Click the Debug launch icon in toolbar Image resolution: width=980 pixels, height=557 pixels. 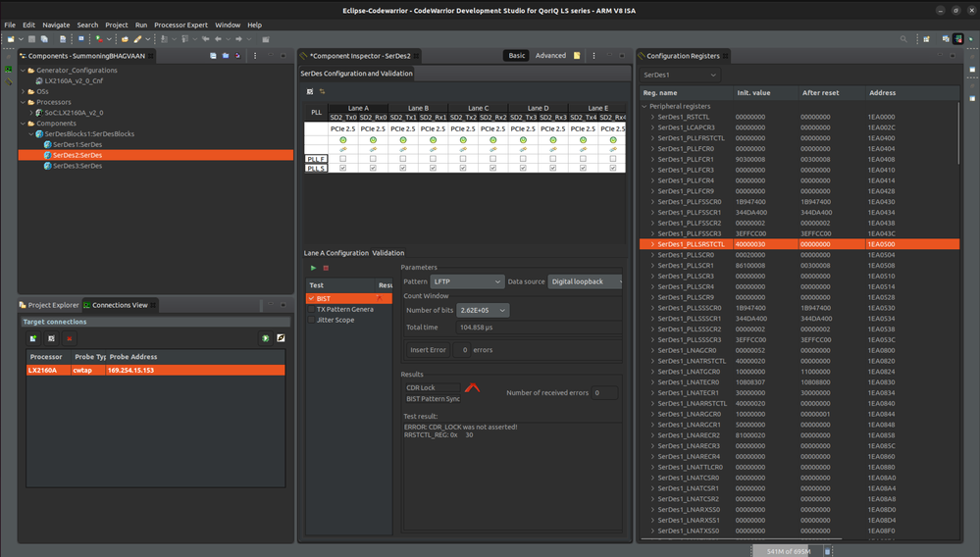[x=99, y=38]
